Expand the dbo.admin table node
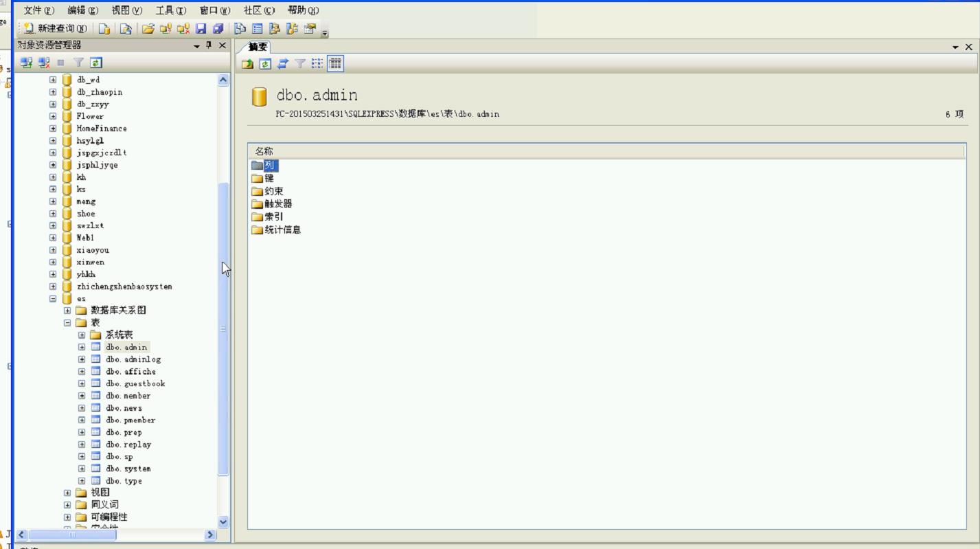Image resolution: width=980 pixels, height=549 pixels. pyautogui.click(x=82, y=347)
